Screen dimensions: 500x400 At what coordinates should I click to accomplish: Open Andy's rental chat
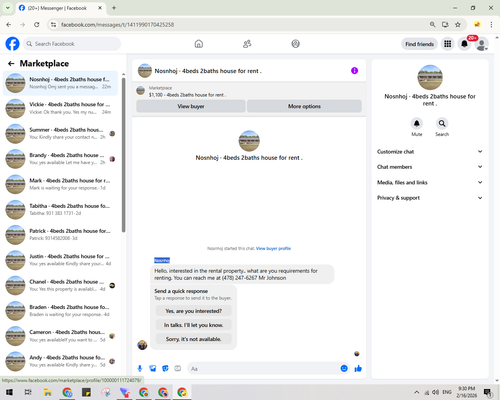(60, 361)
